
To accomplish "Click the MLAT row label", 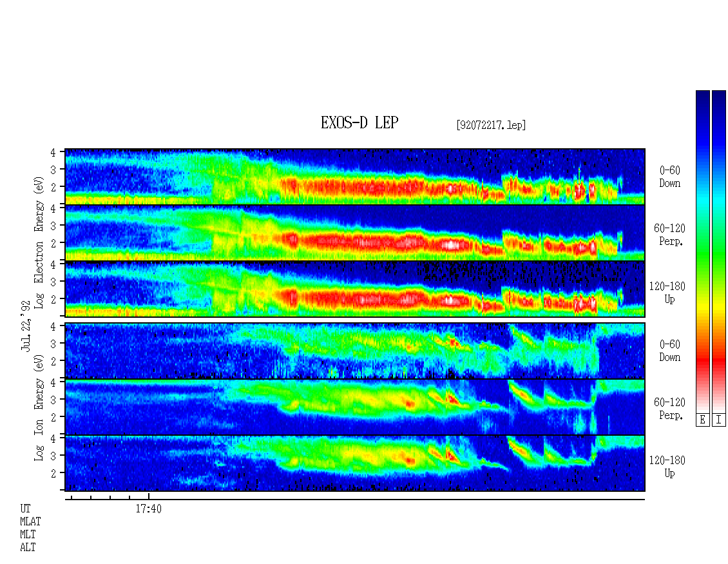I will click(x=30, y=521).
